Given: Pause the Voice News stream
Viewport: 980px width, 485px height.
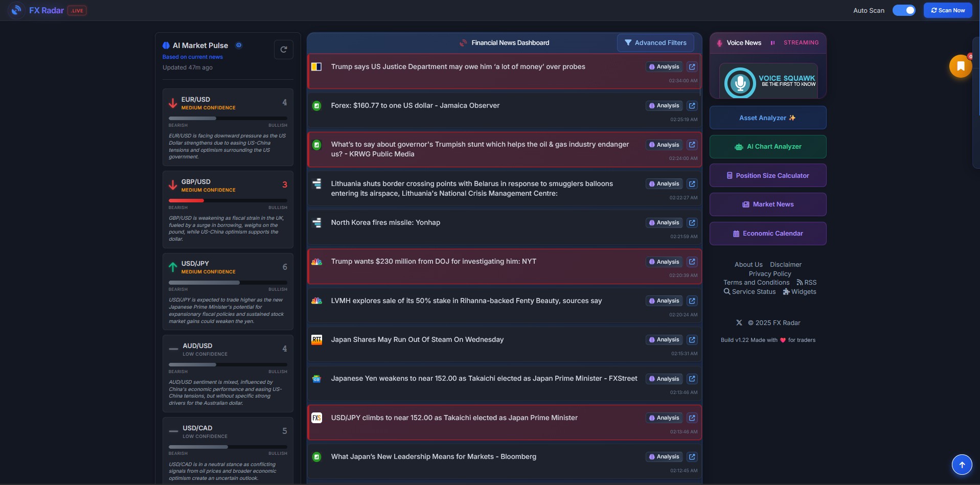Looking at the screenshot, I should pyautogui.click(x=772, y=43).
